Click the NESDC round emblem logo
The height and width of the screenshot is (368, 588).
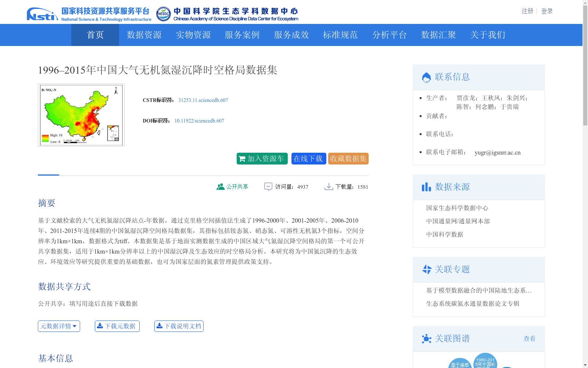click(163, 14)
